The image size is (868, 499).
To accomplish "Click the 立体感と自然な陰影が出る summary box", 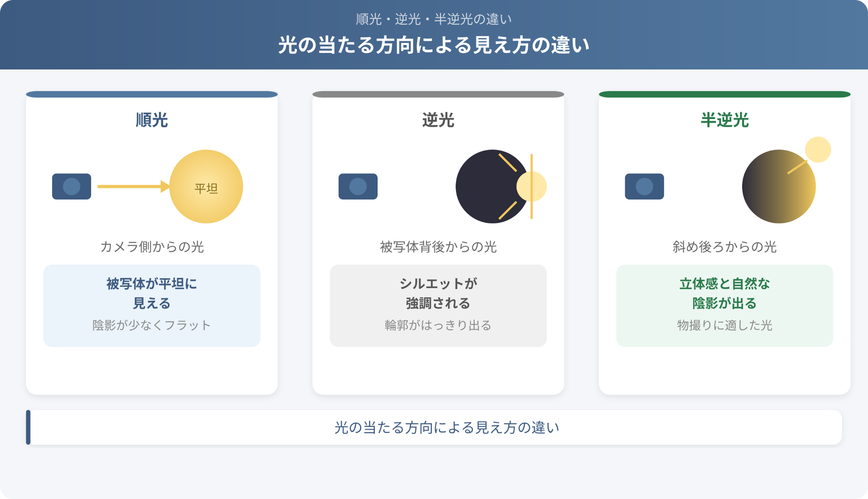I will click(x=725, y=306).
